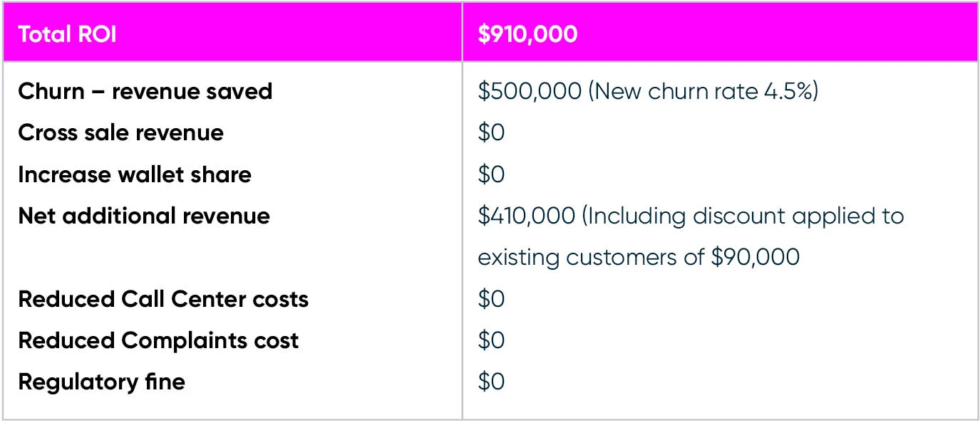Select the $910,000 total value
This screenshot has height=430, width=980.
(527, 35)
